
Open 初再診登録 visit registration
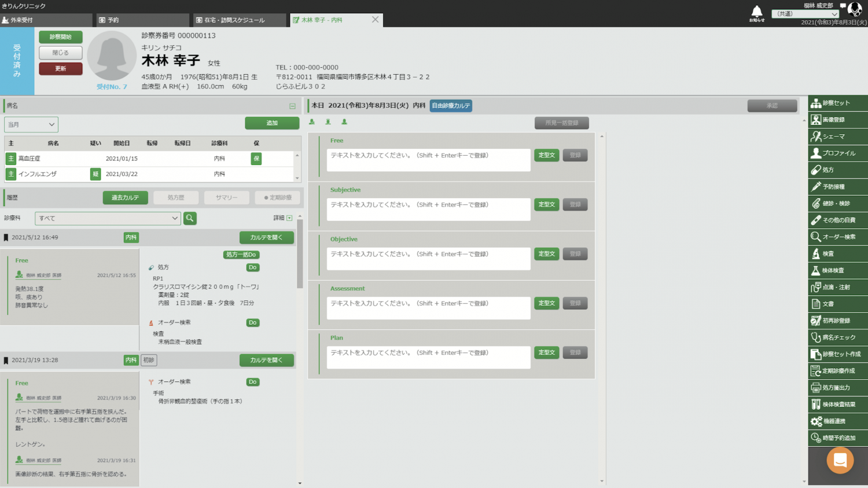click(x=838, y=321)
